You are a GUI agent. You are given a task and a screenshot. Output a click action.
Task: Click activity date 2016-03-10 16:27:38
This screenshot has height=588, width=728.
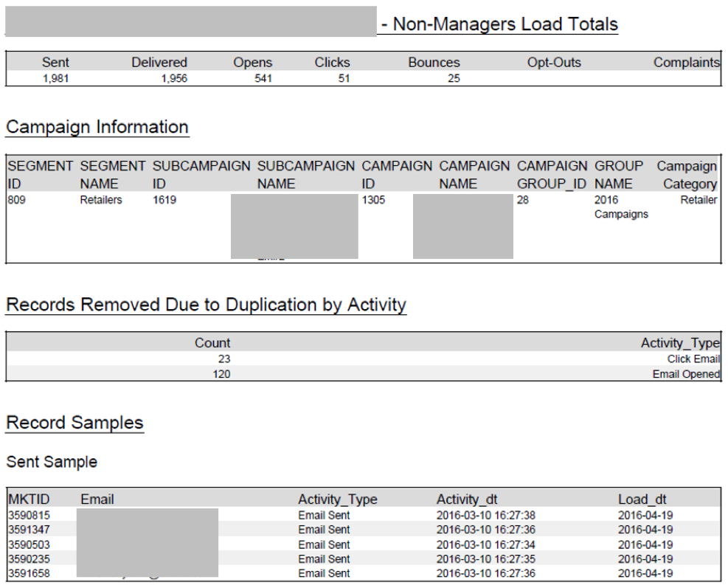[x=485, y=516]
